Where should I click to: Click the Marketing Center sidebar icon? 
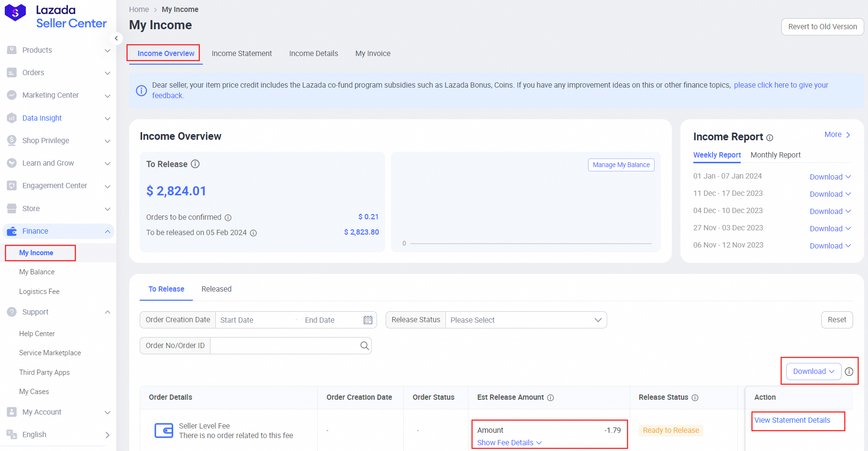click(12, 95)
